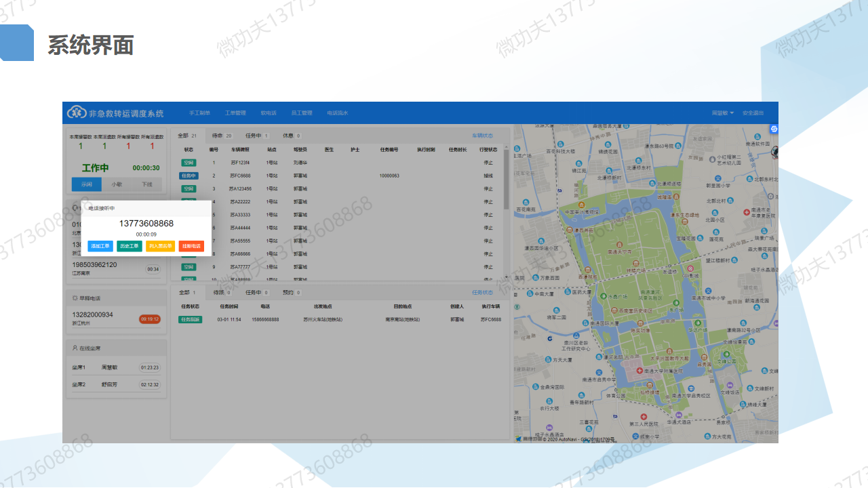868x488 pixels.
Task: Click the map layer icon at map's top-right
Action: coord(774,129)
